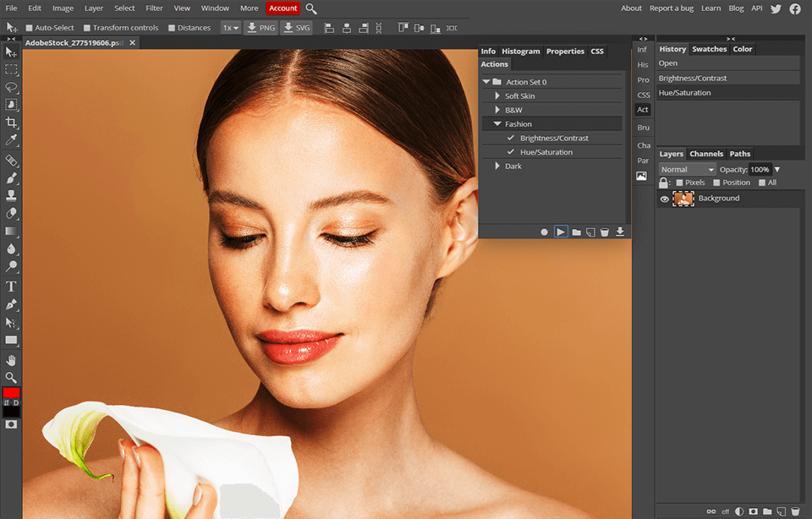Viewport: 812px width, 519px height.
Task: Expand the Dark actions group
Action: (499, 166)
